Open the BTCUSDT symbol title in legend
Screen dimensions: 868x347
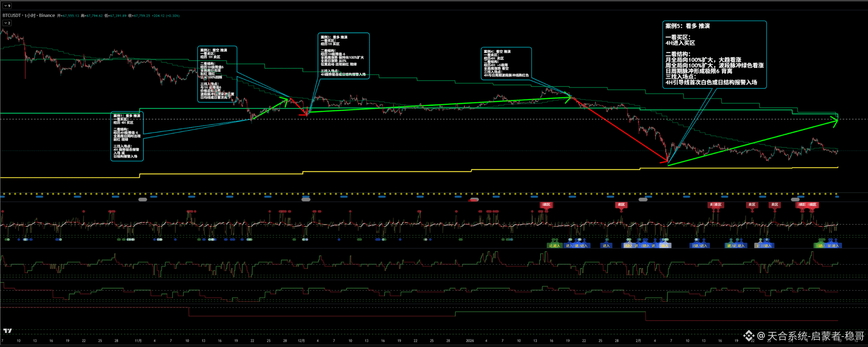tap(12, 16)
